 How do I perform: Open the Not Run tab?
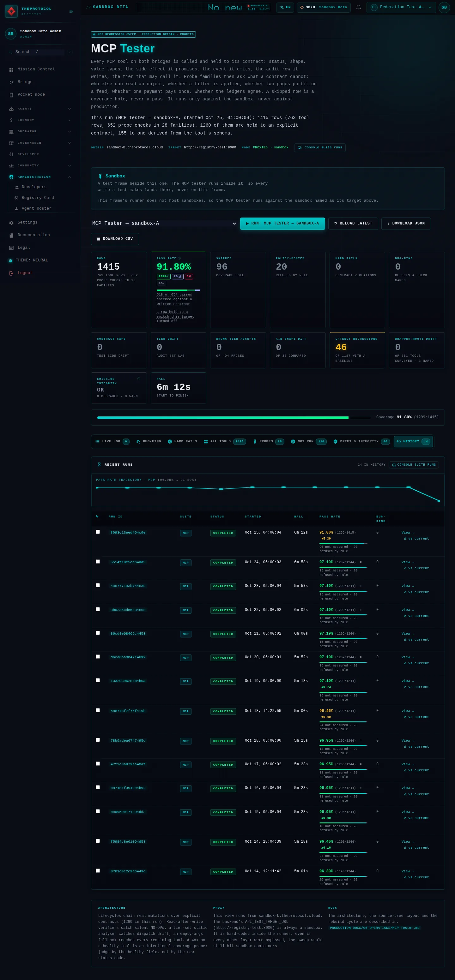(308, 442)
